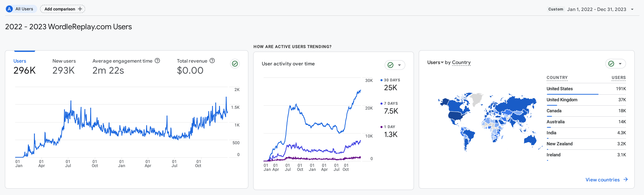The image size is (644, 195).
Task: Click the world map in Country card
Action: coord(487,121)
